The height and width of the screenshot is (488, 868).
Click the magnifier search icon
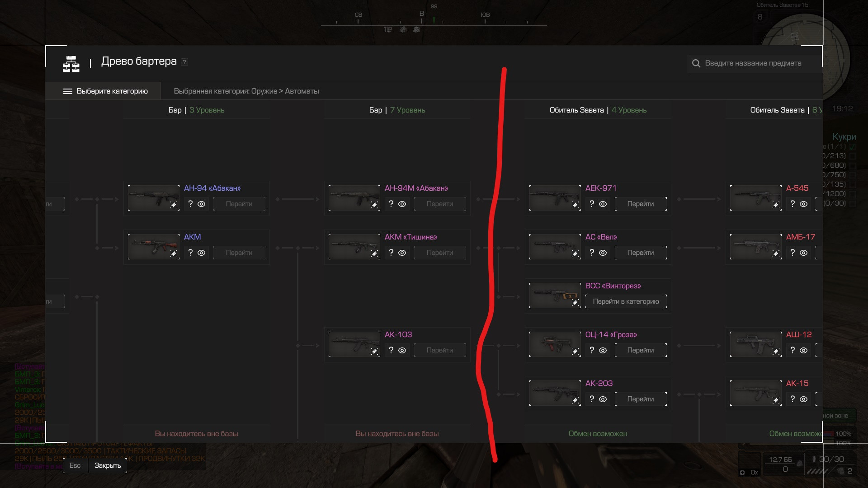696,64
